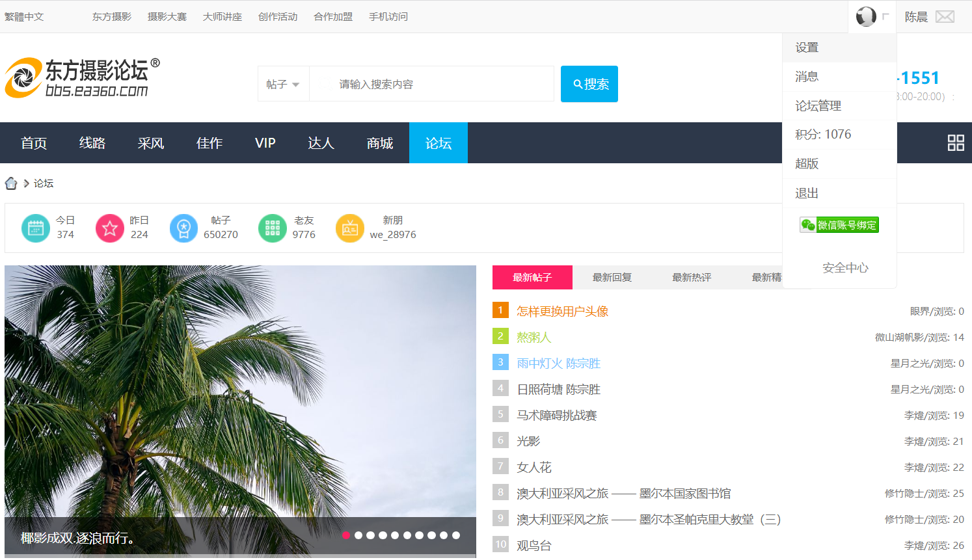This screenshot has height=560, width=972.
Task: Click the today calendar stats icon
Action: click(35, 228)
